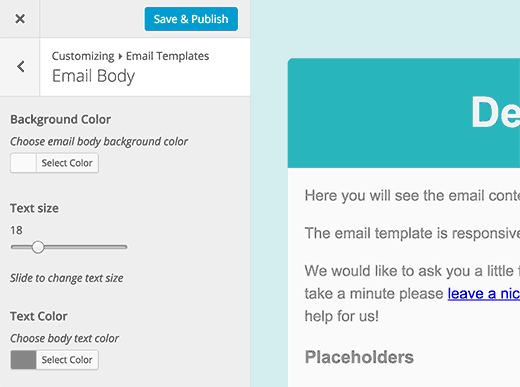Viewport: 520px width, 387px height.
Task: Click the Email Body section title
Action: pos(94,76)
